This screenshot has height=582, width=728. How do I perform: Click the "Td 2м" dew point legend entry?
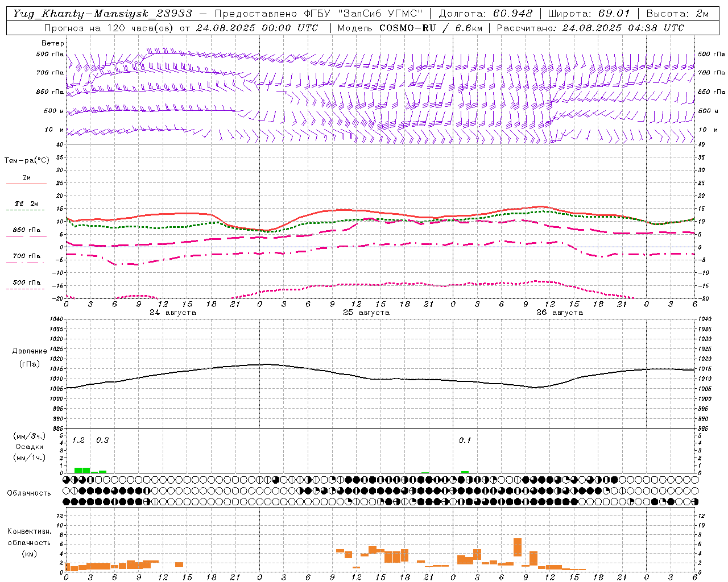point(27,203)
